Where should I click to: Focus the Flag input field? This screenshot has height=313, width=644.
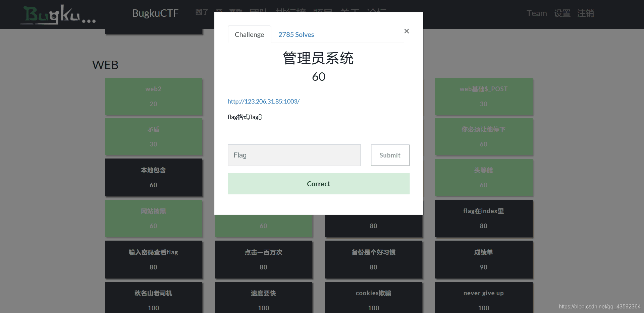point(294,155)
